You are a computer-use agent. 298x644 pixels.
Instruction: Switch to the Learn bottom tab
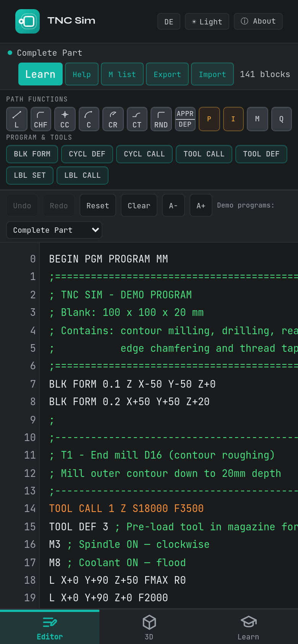(248, 627)
